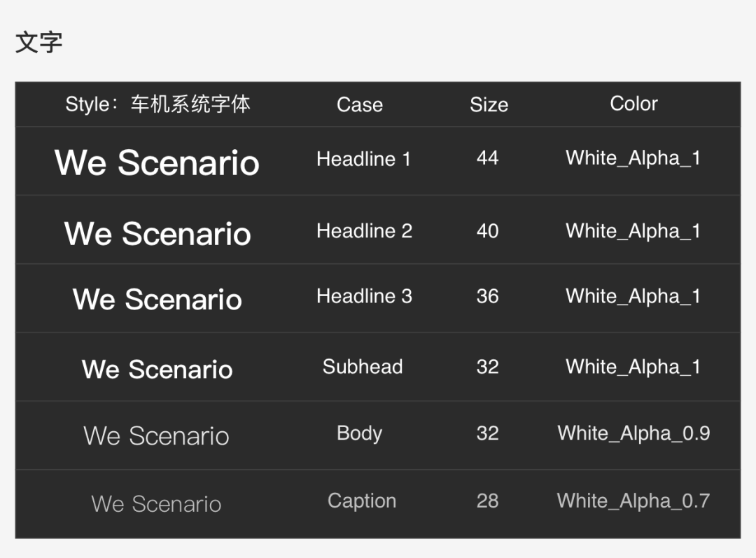
Task: Click the Headline 1 case label
Action: [x=363, y=160]
